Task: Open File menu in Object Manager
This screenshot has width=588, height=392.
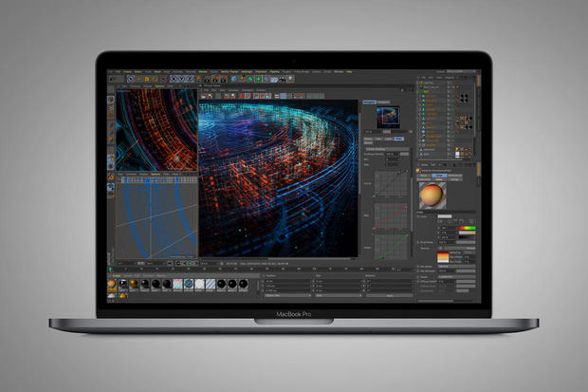Action: click(423, 77)
